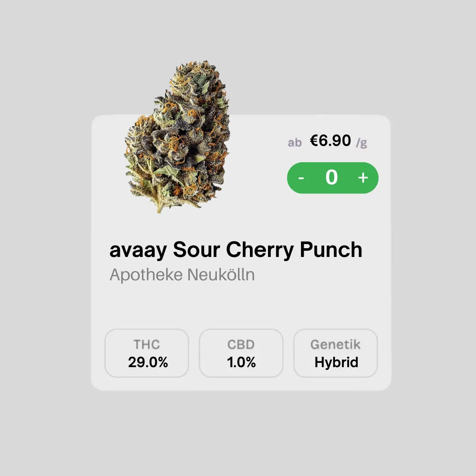Click the word 'Cherry' in product title
Viewport: 476px width, 476px height.
coord(260,250)
